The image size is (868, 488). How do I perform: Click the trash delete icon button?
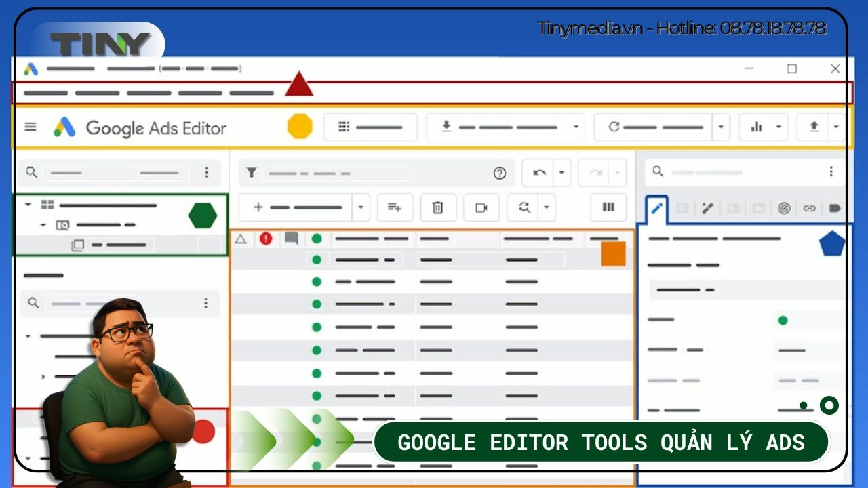tap(437, 207)
